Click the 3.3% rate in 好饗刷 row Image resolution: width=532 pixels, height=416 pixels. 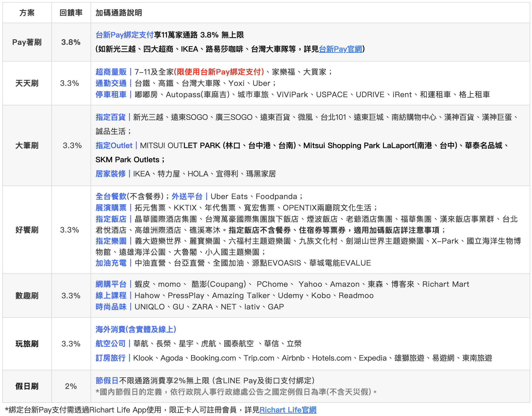(70, 230)
